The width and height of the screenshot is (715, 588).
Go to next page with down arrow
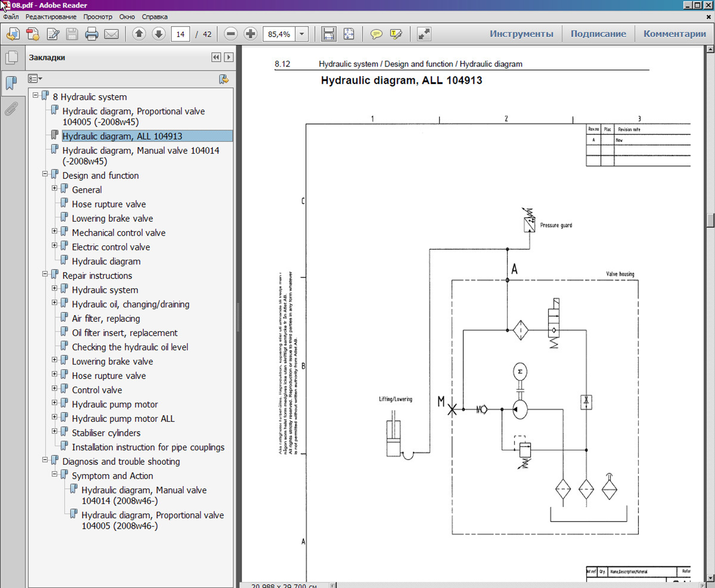[159, 34]
